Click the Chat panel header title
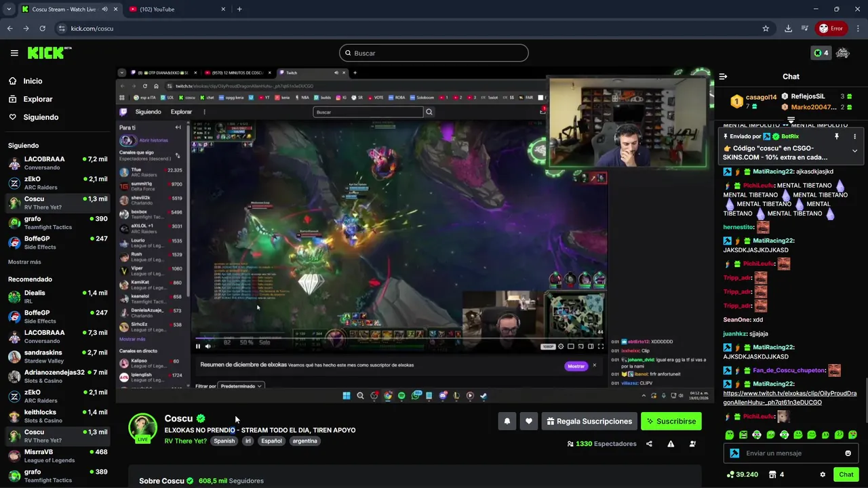Screen dimensions: 868x488 [791, 77]
